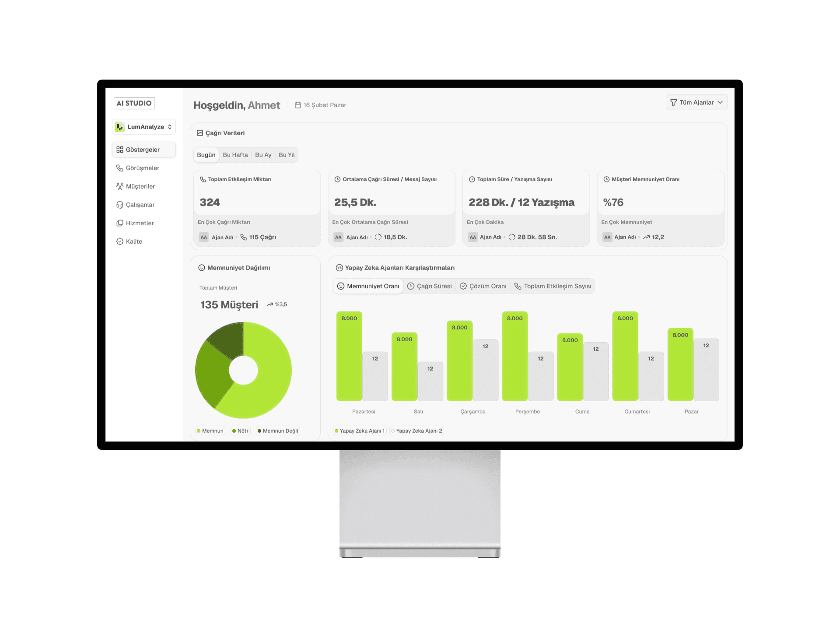Viewport: 840px width, 630px height.
Task: Click the Bu Yıl time range button
Action: point(287,155)
